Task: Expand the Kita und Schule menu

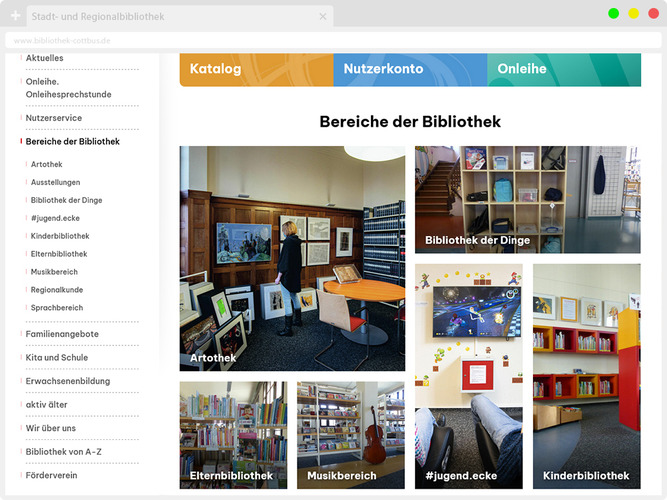Action: [56, 357]
